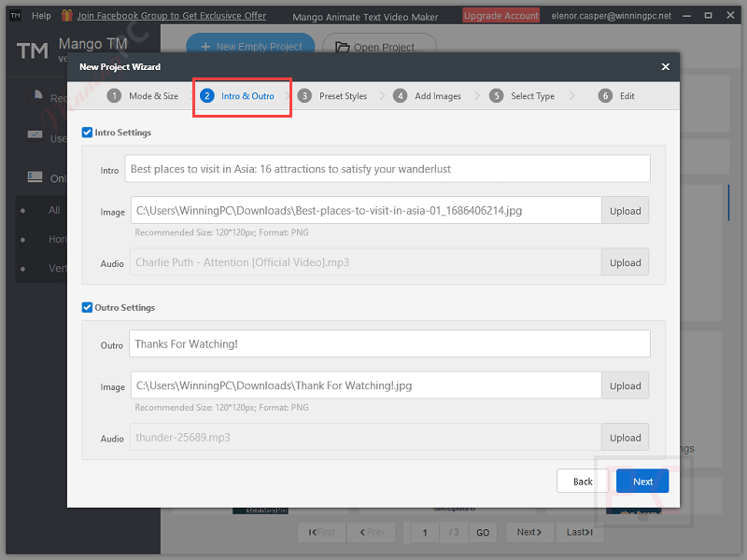Click the account email elenor.casper@winningpc.net
This screenshot has width=747, height=560.
pyautogui.click(x=612, y=16)
